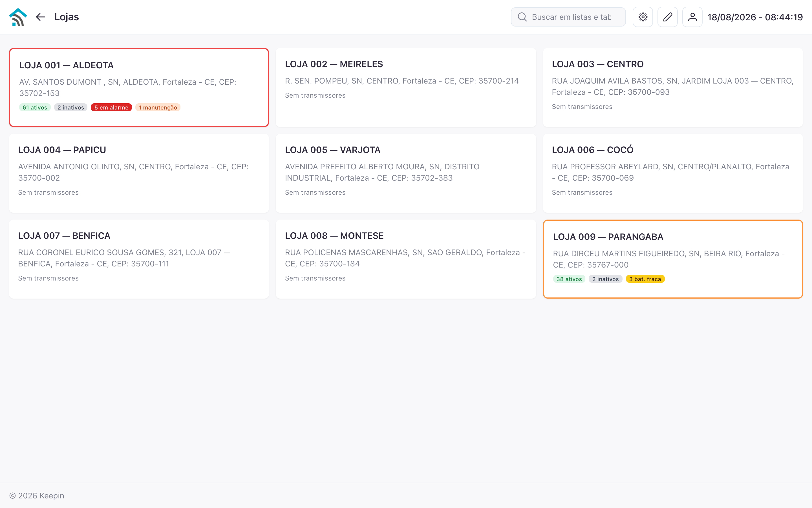The height and width of the screenshot is (508, 812).
Task: Open the user profile icon
Action: pos(692,17)
